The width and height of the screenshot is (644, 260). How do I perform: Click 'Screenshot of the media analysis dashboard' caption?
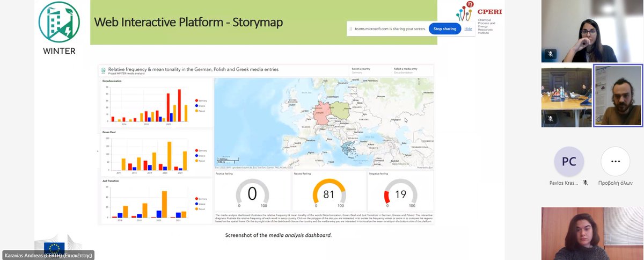pos(278,235)
